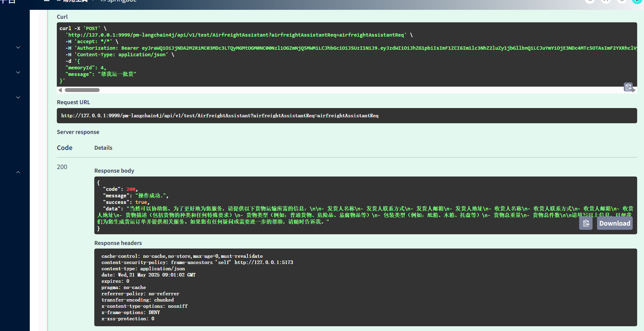Screen dimensions: 644x331
Task: Toggle fullscreen icon in top bar
Action: click(606, 1)
